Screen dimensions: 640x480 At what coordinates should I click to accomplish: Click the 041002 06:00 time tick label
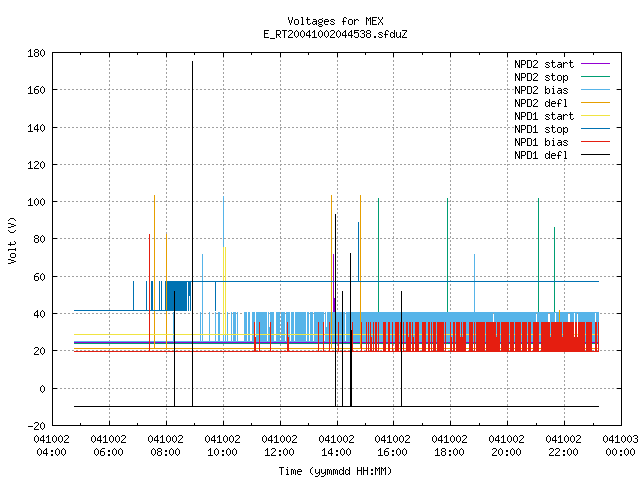[109, 446]
